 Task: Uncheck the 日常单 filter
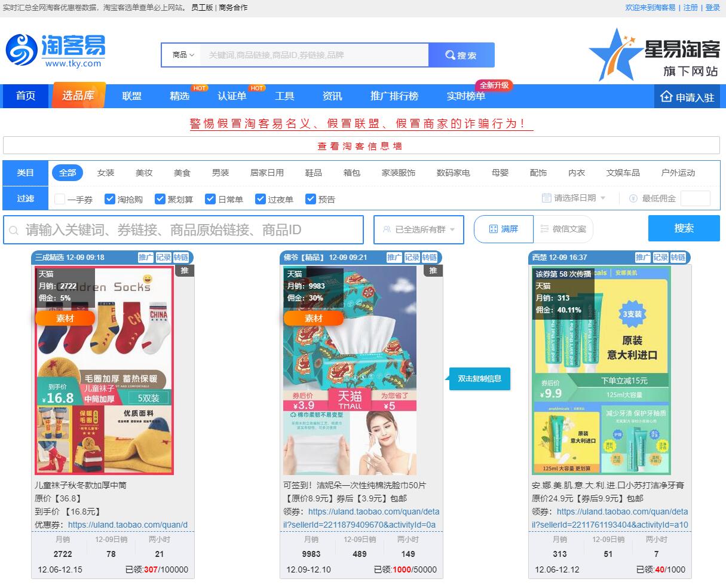click(x=210, y=199)
